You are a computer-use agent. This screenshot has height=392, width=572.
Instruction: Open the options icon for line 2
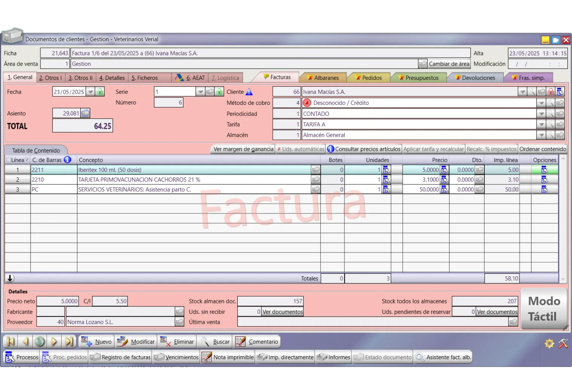pos(544,180)
